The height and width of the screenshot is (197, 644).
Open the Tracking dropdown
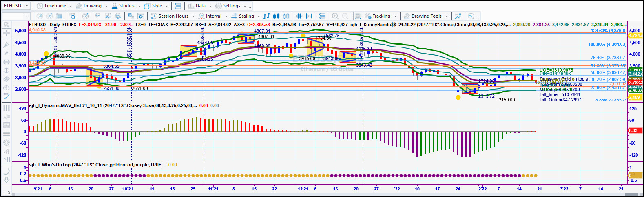click(381, 16)
